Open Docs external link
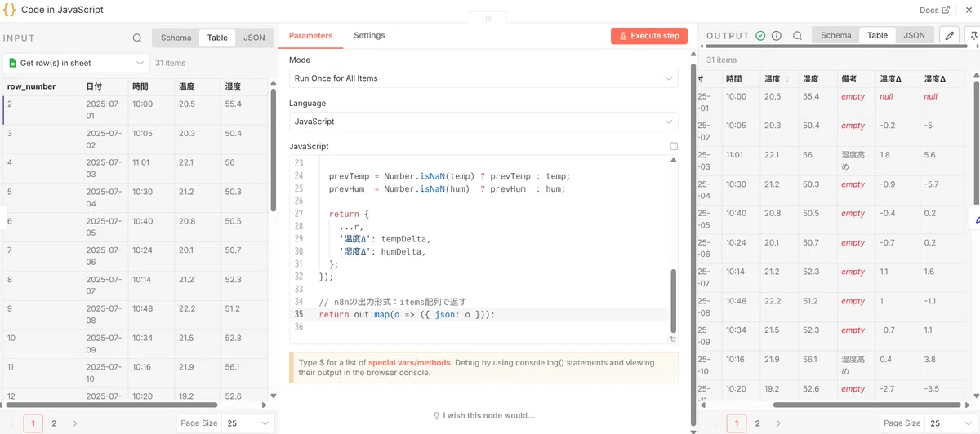Image resolution: width=980 pixels, height=434 pixels. (934, 11)
